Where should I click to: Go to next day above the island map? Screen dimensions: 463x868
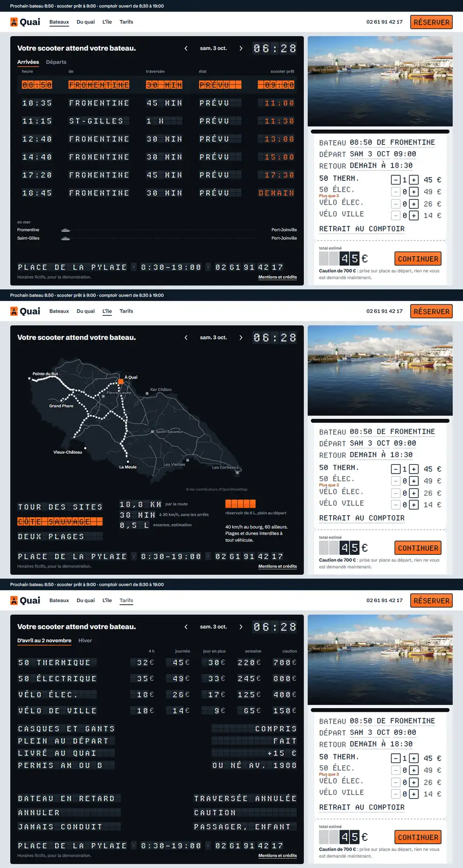click(x=241, y=338)
